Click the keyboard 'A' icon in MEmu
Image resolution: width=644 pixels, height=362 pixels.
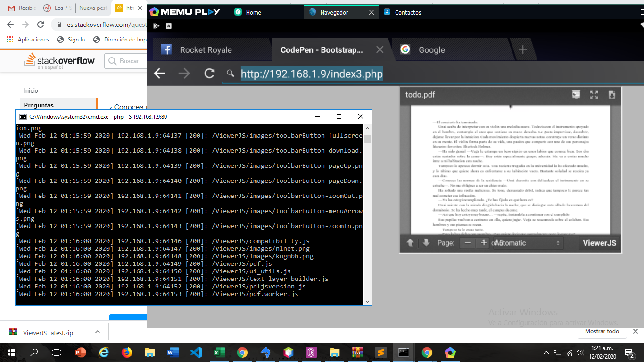[169, 26]
